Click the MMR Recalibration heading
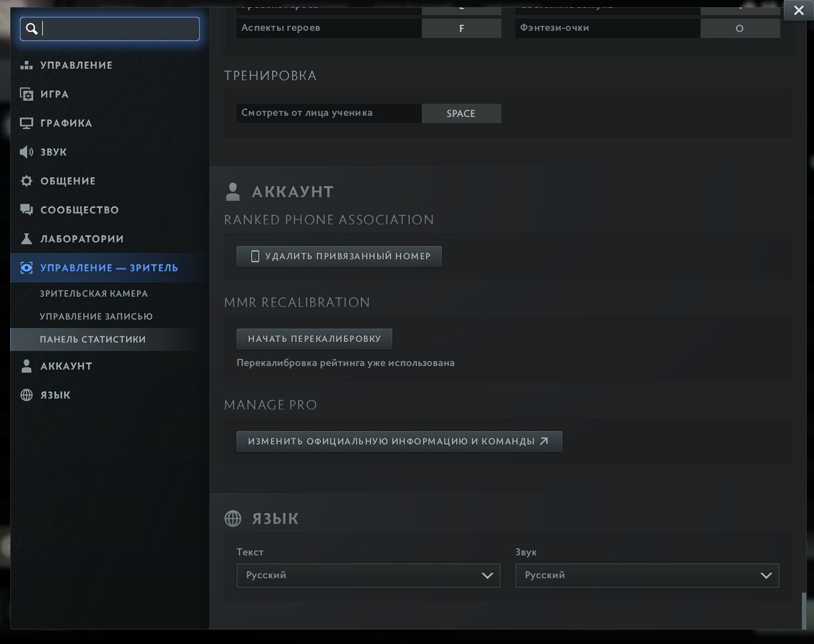Image resolution: width=814 pixels, height=644 pixels. coord(297,303)
